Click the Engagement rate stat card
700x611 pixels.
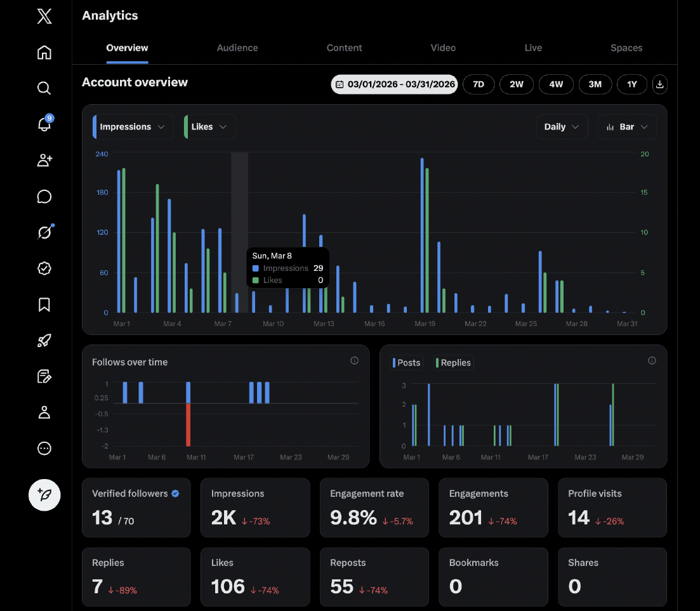click(x=374, y=508)
